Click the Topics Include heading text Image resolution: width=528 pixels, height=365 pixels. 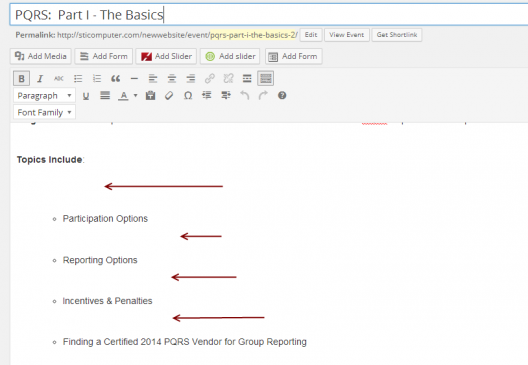50,160
